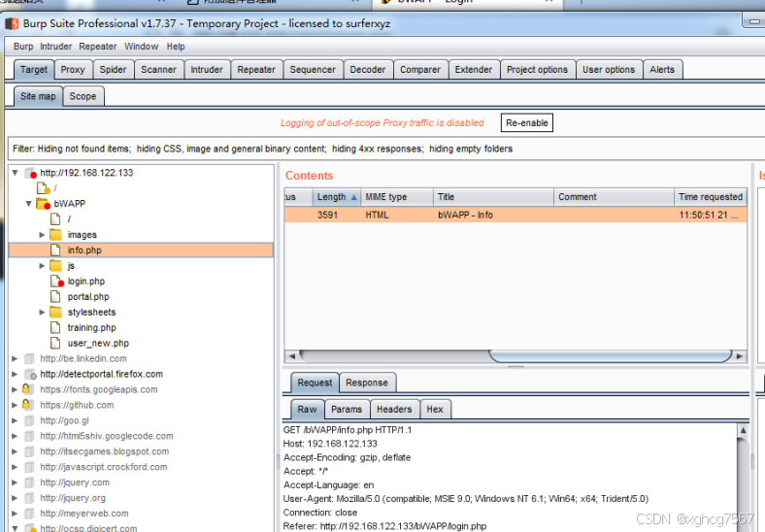The width and height of the screenshot is (765, 532).
Task: View the Params request tab
Action: (347, 410)
